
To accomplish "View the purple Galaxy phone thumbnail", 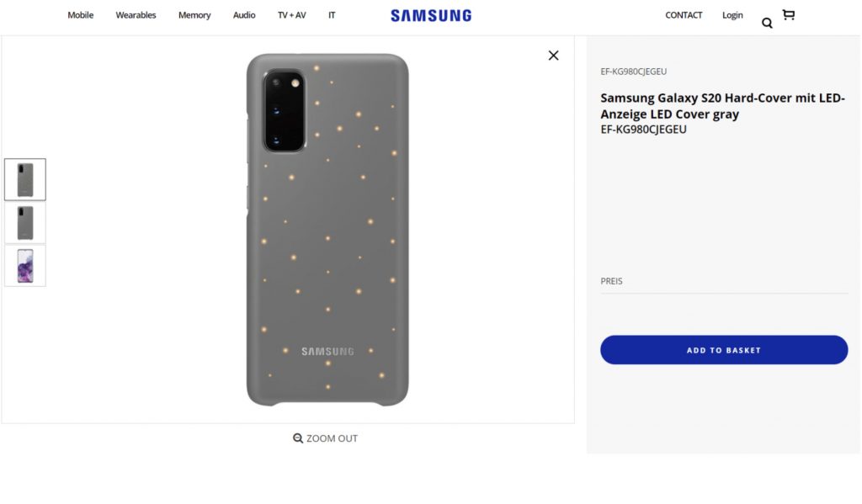I will tap(25, 266).
